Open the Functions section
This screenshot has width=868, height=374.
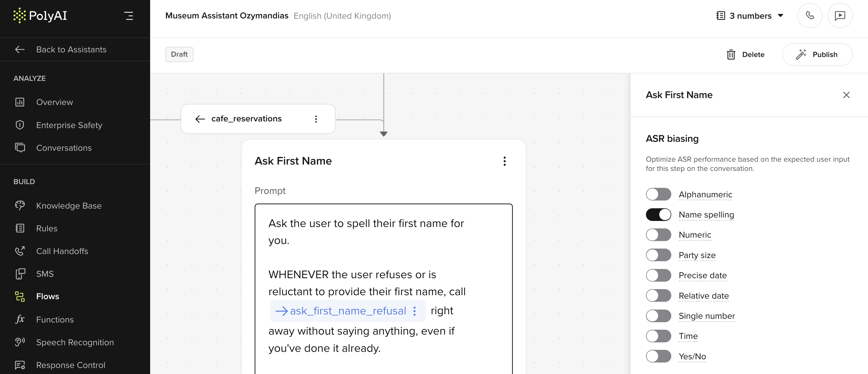coord(55,319)
